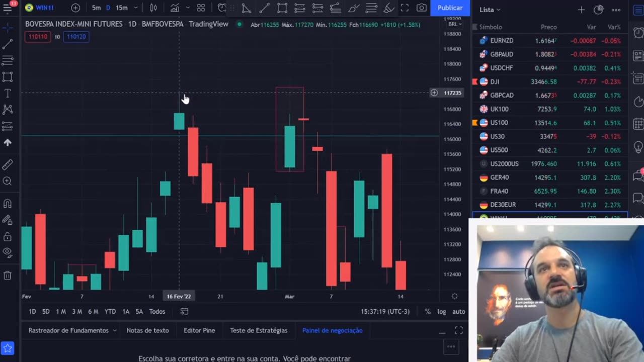Select the 15m interval
The width and height of the screenshot is (644, 362).
point(121,8)
